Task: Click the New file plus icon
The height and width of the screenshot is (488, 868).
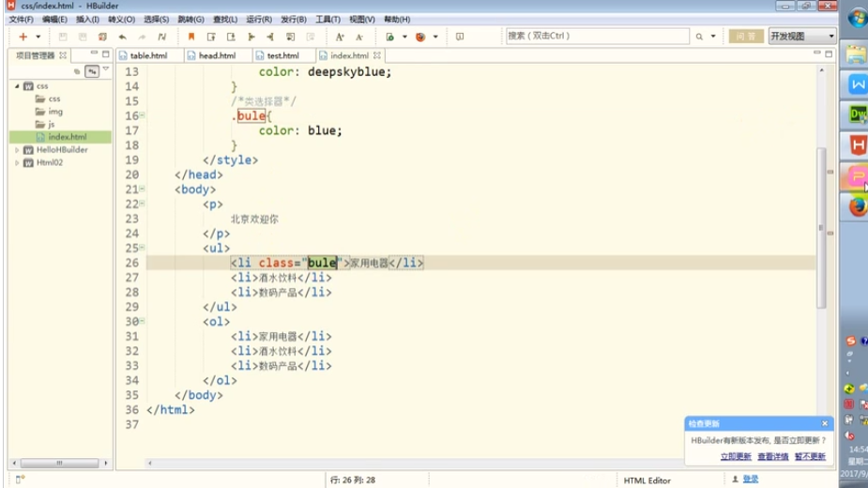Action: 23,37
